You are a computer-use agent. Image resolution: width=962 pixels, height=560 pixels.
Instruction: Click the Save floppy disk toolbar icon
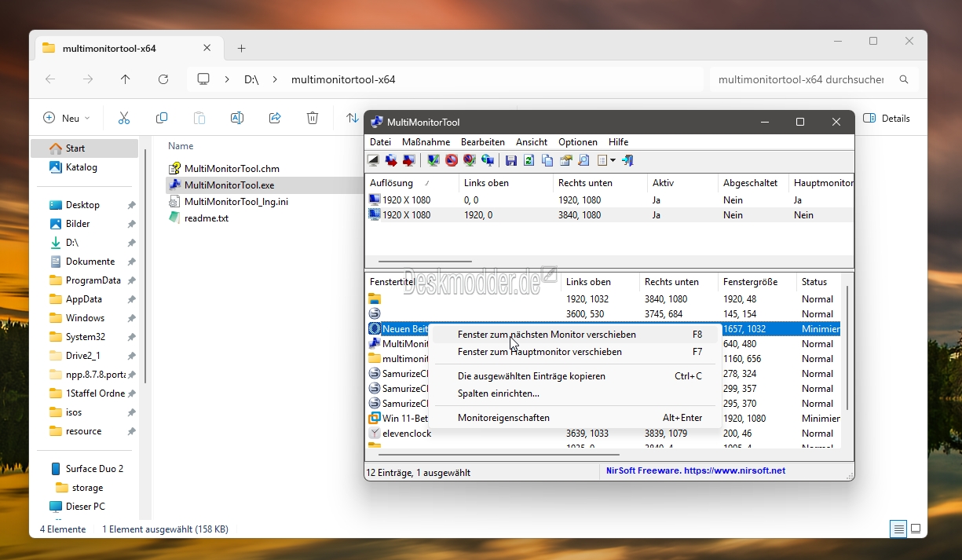[511, 160]
